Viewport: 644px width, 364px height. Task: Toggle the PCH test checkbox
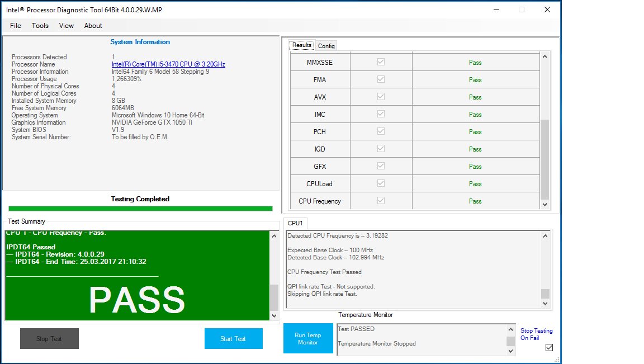381,131
